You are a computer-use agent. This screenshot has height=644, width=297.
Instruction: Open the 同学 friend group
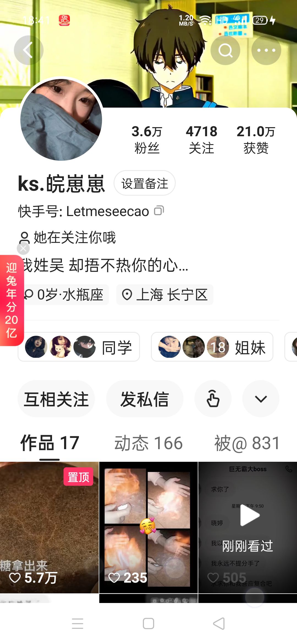pos(79,347)
